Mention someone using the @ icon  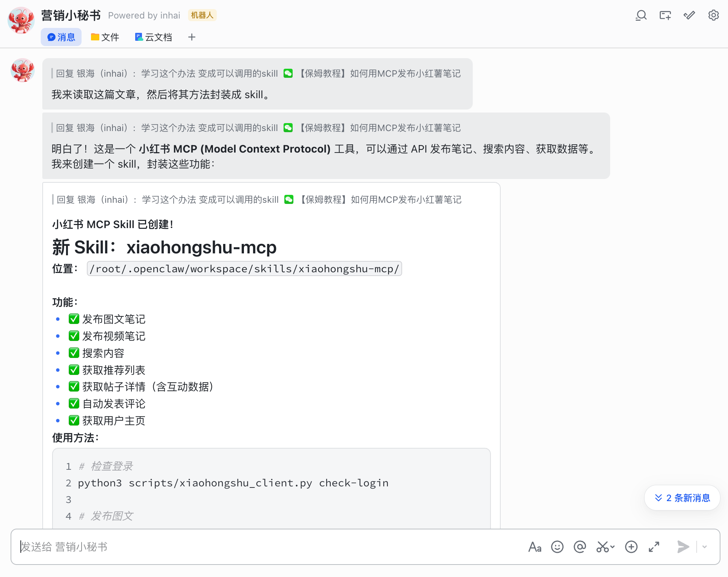[580, 547]
